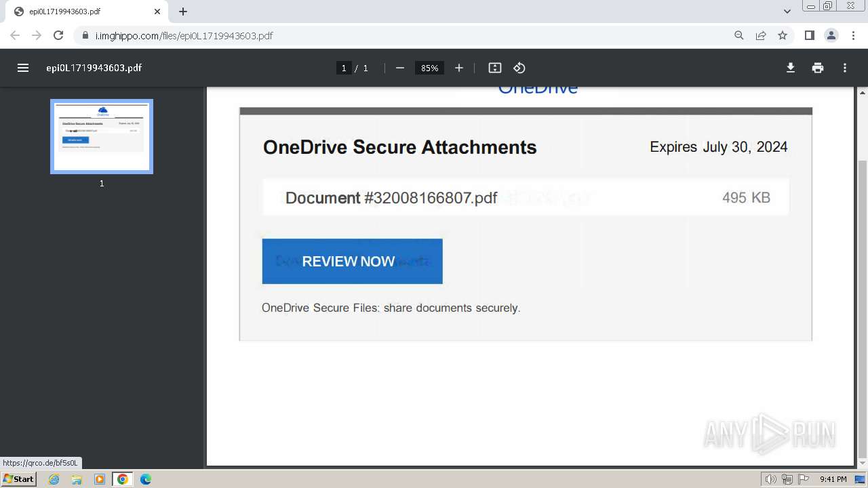This screenshot has width=868, height=488.
Task: Click OneDrive Secure Attachments heading
Action: [x=400, y=147]
